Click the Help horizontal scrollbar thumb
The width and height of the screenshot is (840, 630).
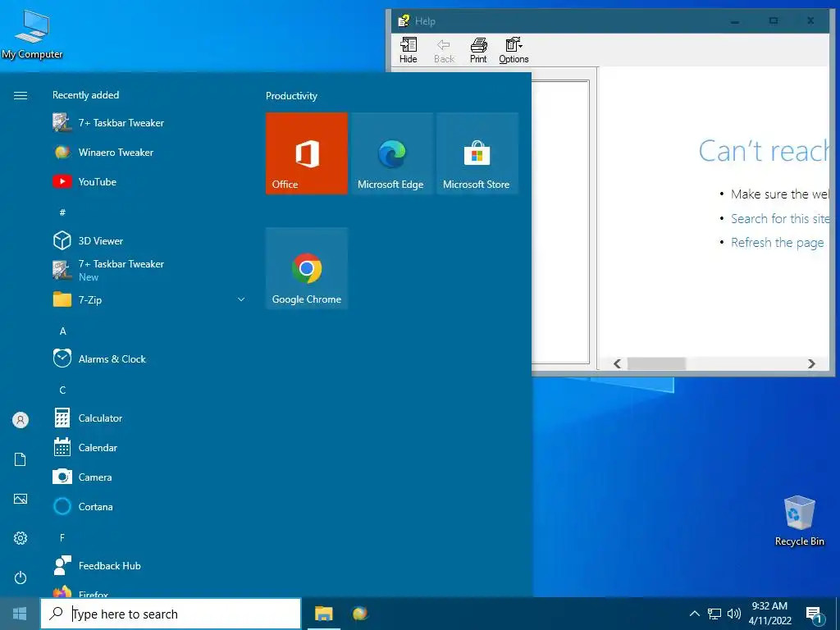[656, 363]
